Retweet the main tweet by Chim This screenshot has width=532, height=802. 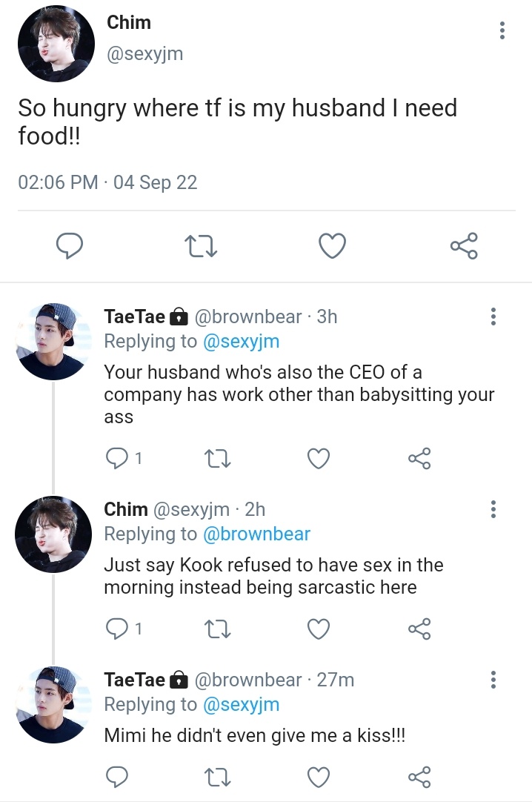click(201, 246)
